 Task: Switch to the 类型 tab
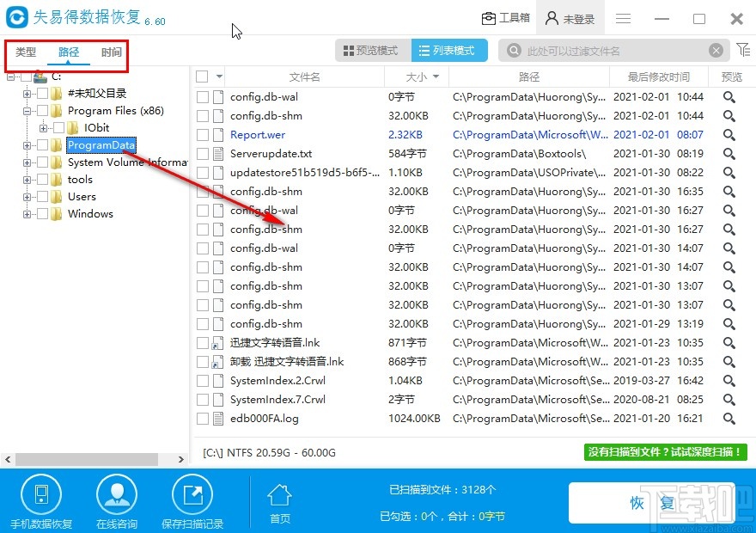(24, 52)
